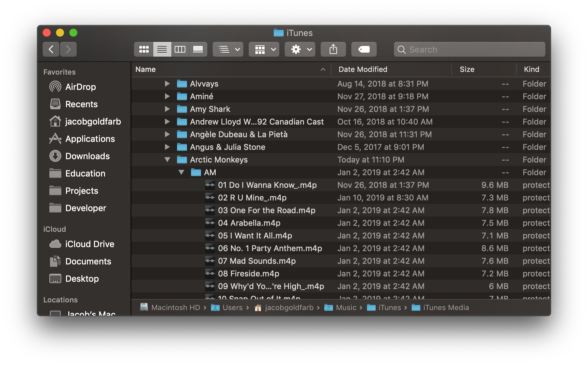Switch to column view

click(x=180, y=49)
